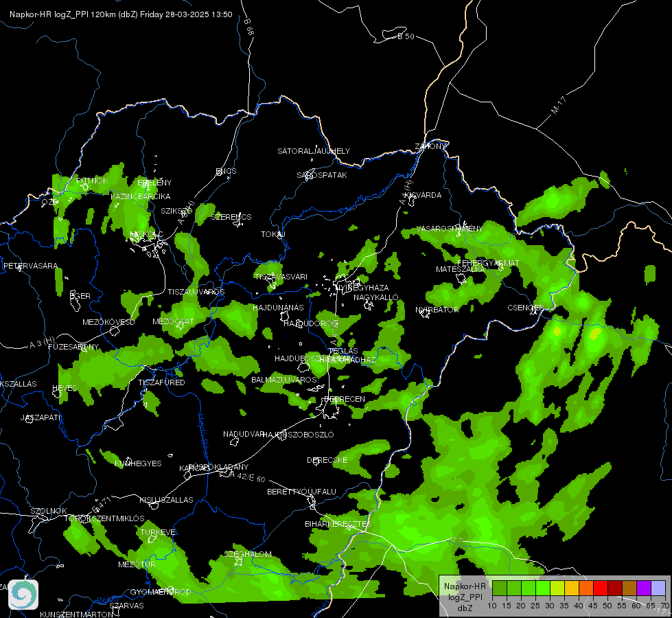The width and height of the screenshot is (672, 618).
Task: Click the TOKAJ town label
Action: [x=273, y=234]
